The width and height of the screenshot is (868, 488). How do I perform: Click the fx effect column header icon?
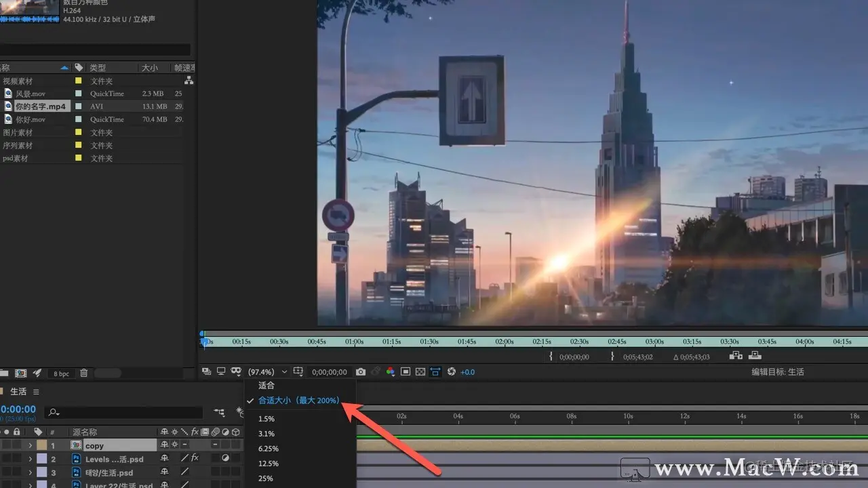(x=195, y=432)
